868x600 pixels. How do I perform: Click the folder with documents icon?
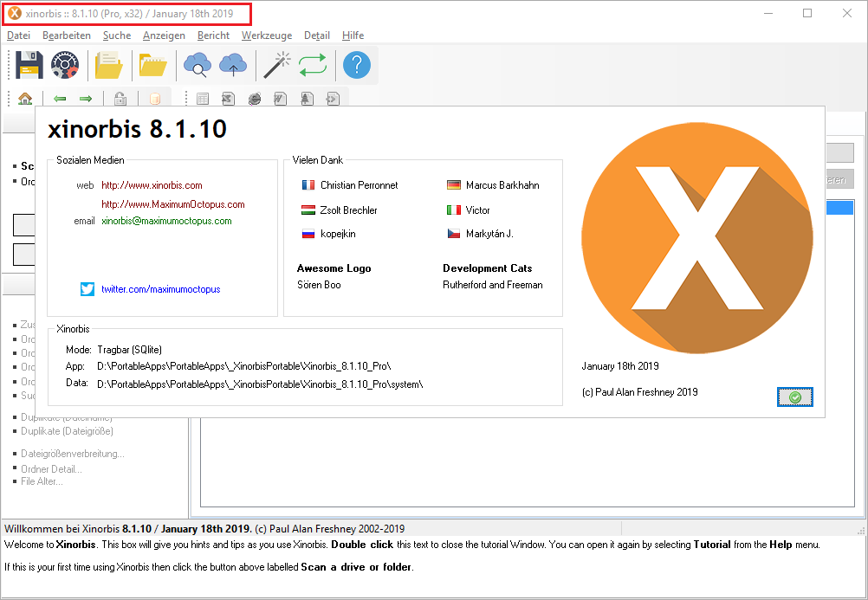tap(109, 65)
